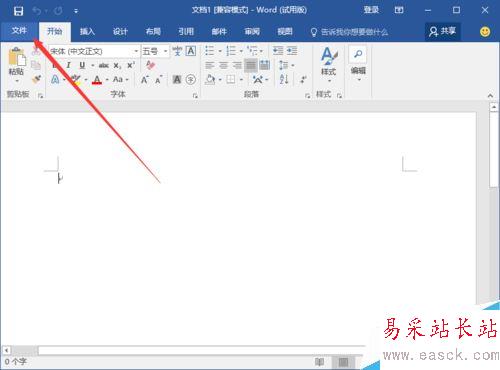This screenshot has height=370, width=500.
Task: Open the font name combo box
Action: click(x=94, y=51)
